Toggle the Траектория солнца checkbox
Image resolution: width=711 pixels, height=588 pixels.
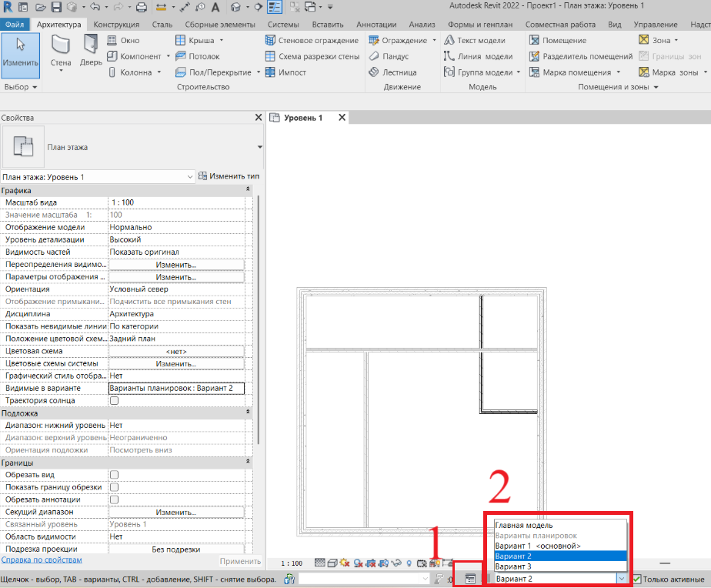point(114,401)
